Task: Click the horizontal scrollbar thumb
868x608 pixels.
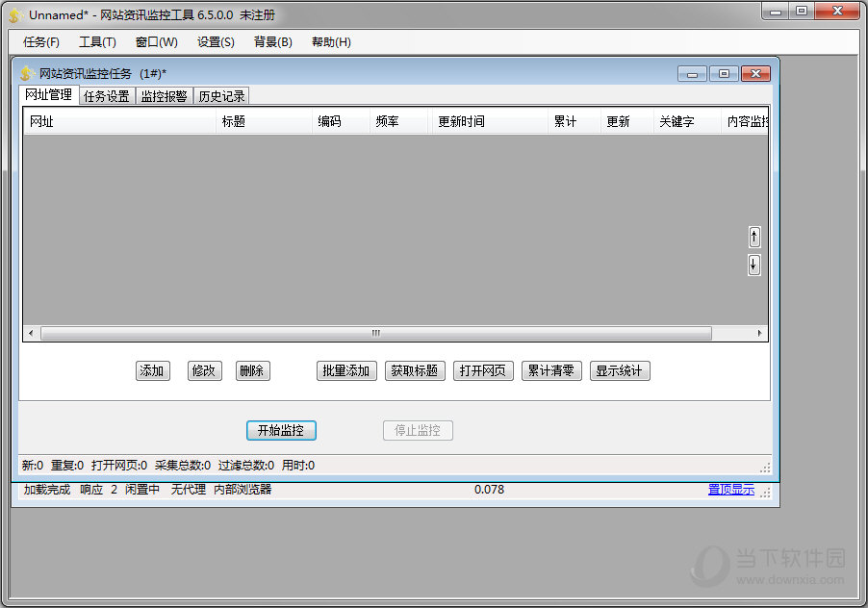Action: (x=376, y=333)
